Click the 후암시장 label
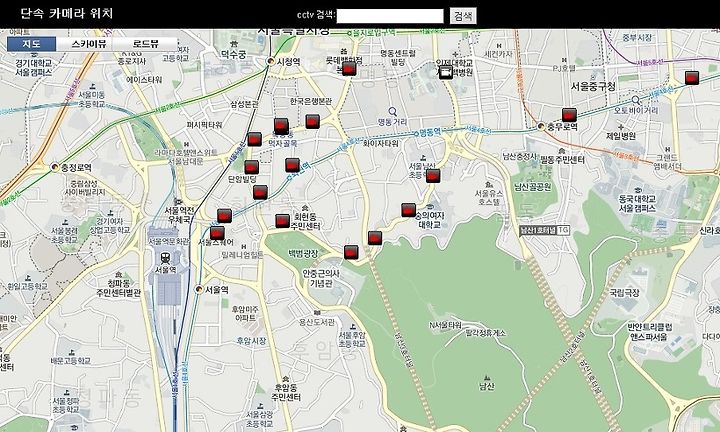This screenshot has width=720, height=432. [251, 341]
